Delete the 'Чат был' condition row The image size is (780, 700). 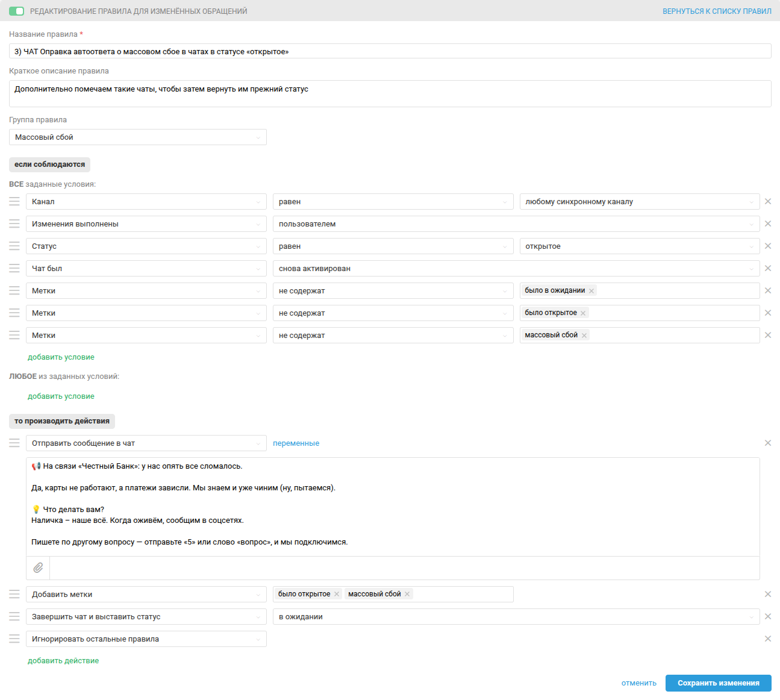(x=767, y=269)
